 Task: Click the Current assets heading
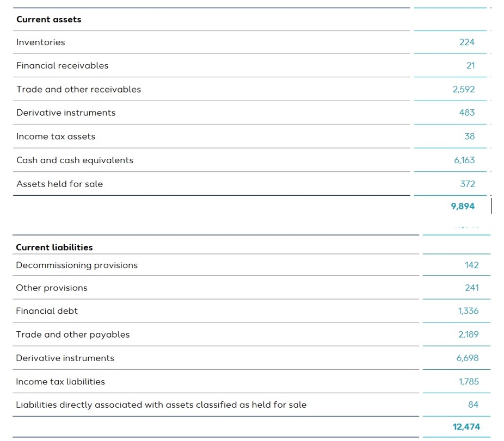48,20
